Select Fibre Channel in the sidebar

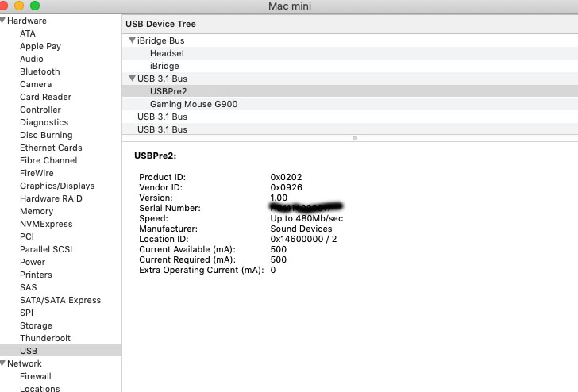pos(48,160)
